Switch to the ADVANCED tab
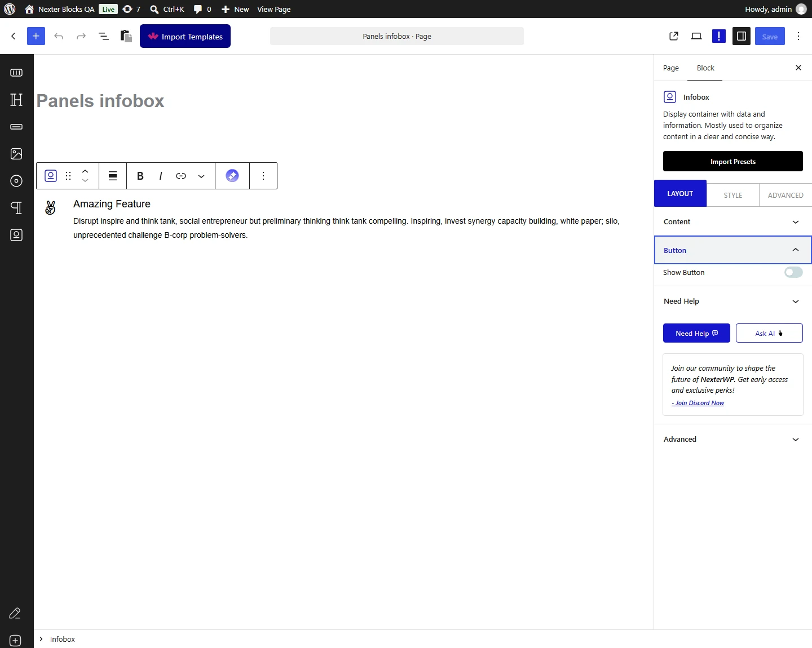Screen dimensions: 812x648 click(785, 195)
